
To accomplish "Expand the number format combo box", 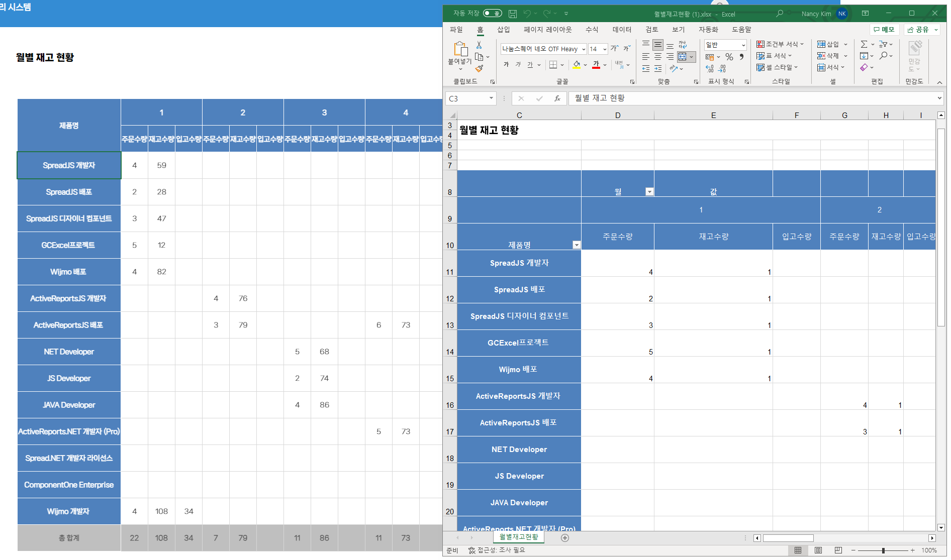I will coord(743,45).
